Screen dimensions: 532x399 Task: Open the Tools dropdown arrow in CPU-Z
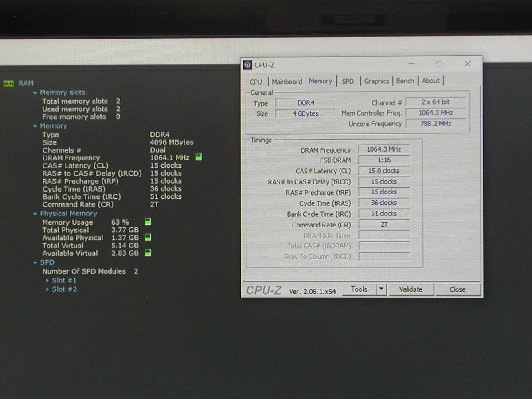(381, 289)
